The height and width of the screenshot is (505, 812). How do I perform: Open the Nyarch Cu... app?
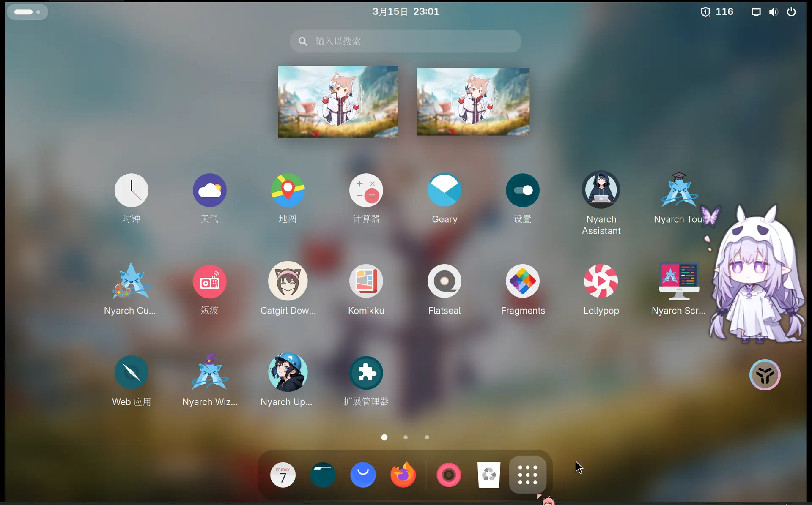coord(131,281)
